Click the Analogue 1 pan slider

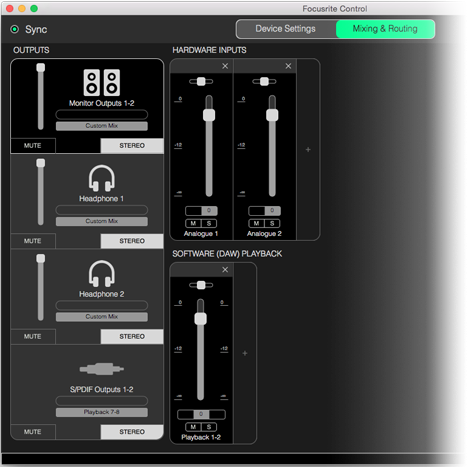201,82
